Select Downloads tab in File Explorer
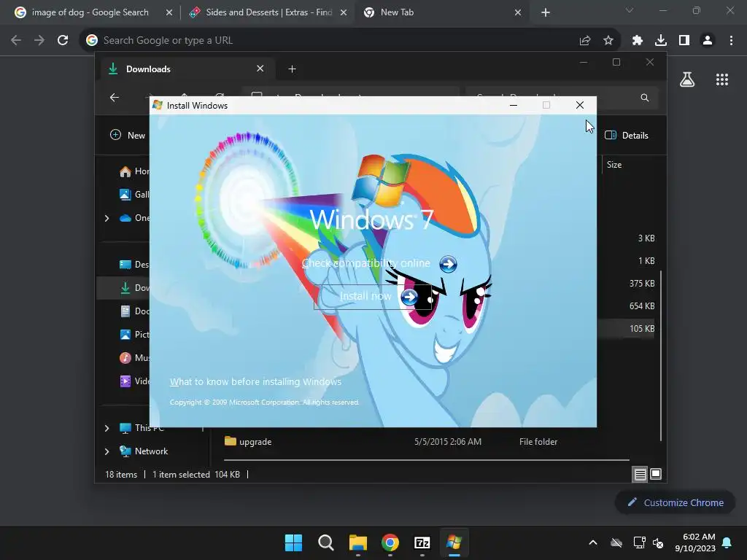This screenshot has height=560, width=747. (188, 69)
